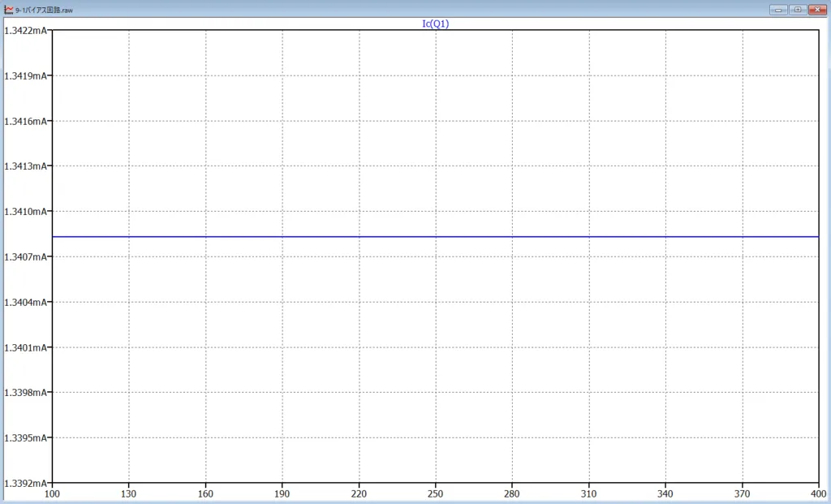This screenshot has height=504, width=831.
Task: Click the 250 label on horizontal axis
Action: (x=436, y=493)
